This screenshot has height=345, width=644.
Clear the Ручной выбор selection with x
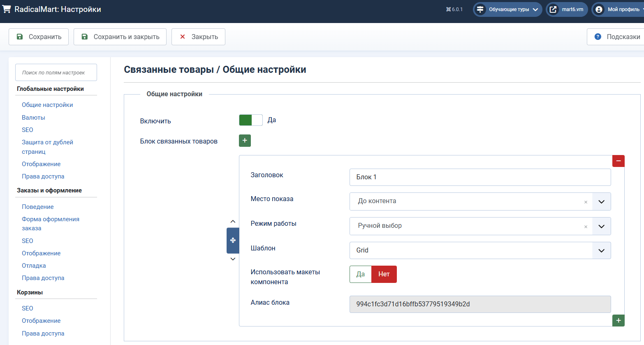pyautogui.click(x=586, y=227)
